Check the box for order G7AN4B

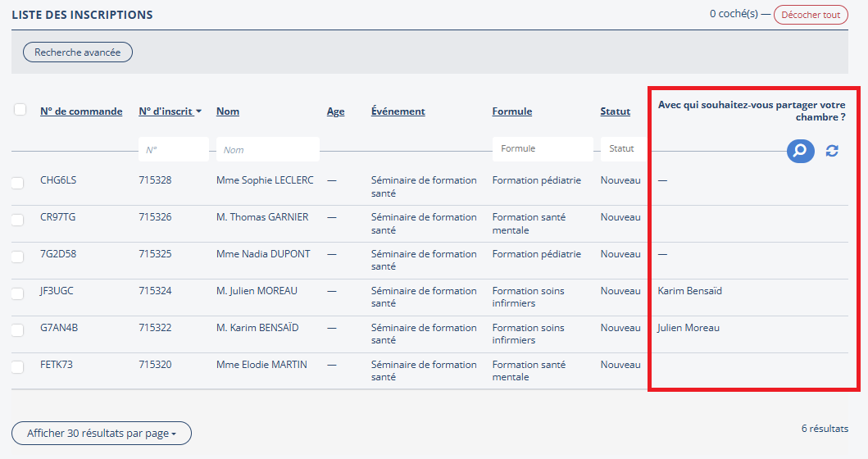point(18,330)
